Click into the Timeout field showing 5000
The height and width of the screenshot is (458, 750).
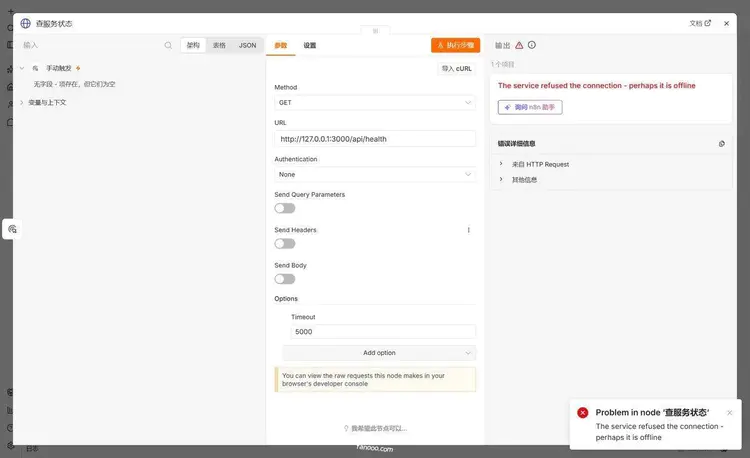click(383, 331)
